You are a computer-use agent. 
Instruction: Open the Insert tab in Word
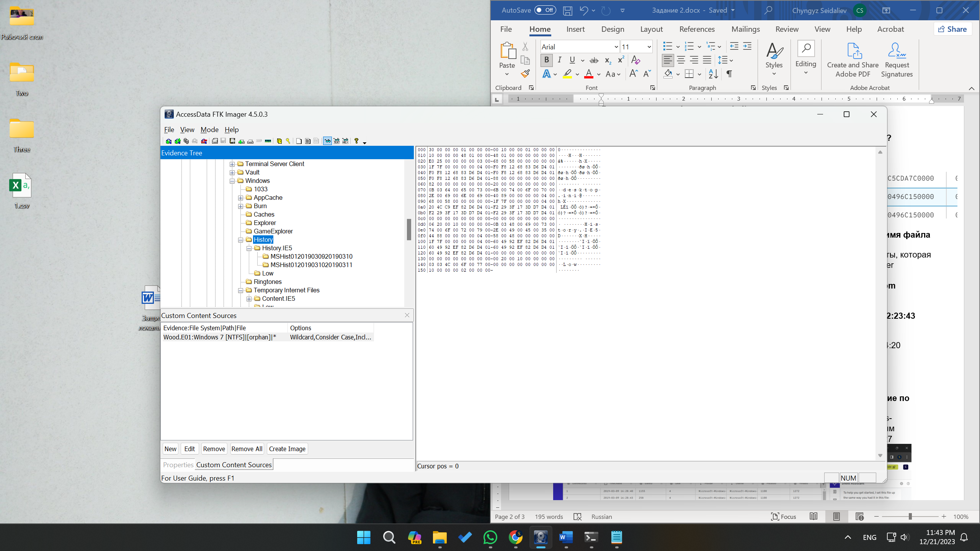coord(575,29)
